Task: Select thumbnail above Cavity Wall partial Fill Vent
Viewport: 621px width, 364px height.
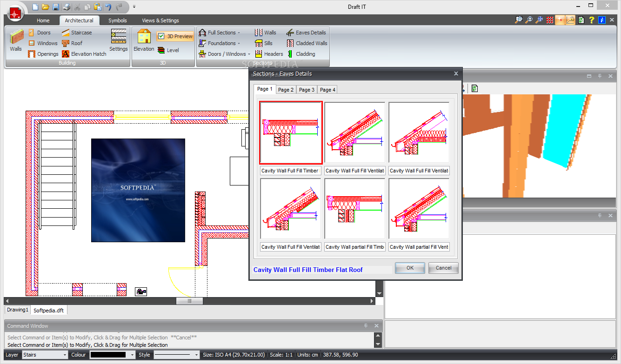Action: (419, 209)
